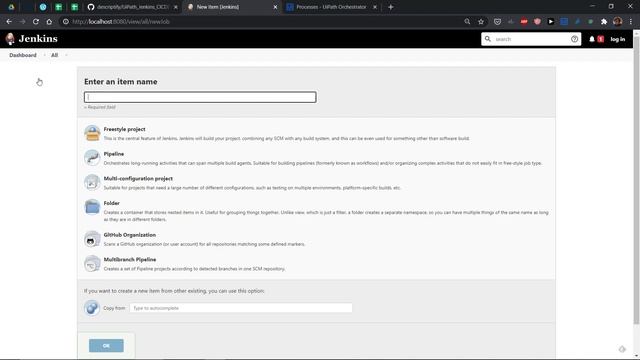
Task: Open the blue circular pinned tab
Action: coord(43,7)
